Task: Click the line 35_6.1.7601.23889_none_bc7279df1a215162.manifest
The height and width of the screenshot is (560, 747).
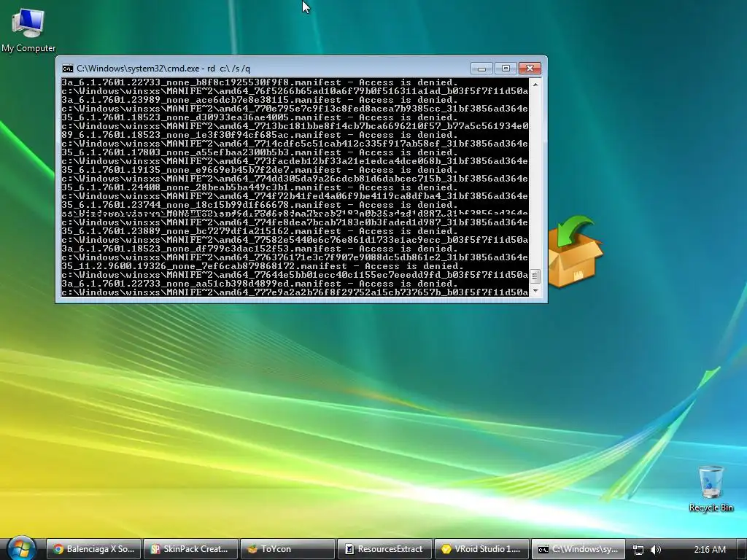Action: pos(260,231)
